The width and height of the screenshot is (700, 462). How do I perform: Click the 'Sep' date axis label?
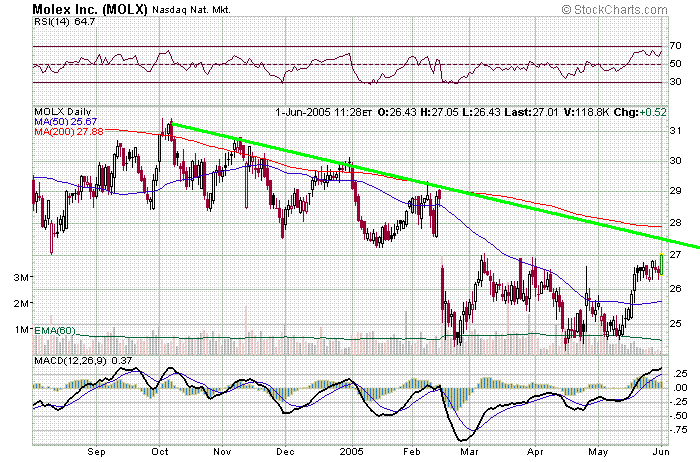pyautogui.click(x=96, y=452)
